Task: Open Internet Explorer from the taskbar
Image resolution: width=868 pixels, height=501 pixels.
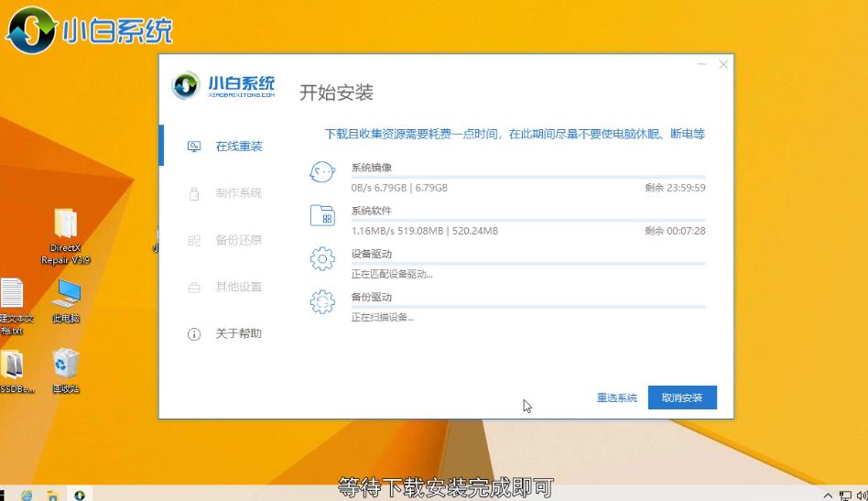Action: pos(27,496)
